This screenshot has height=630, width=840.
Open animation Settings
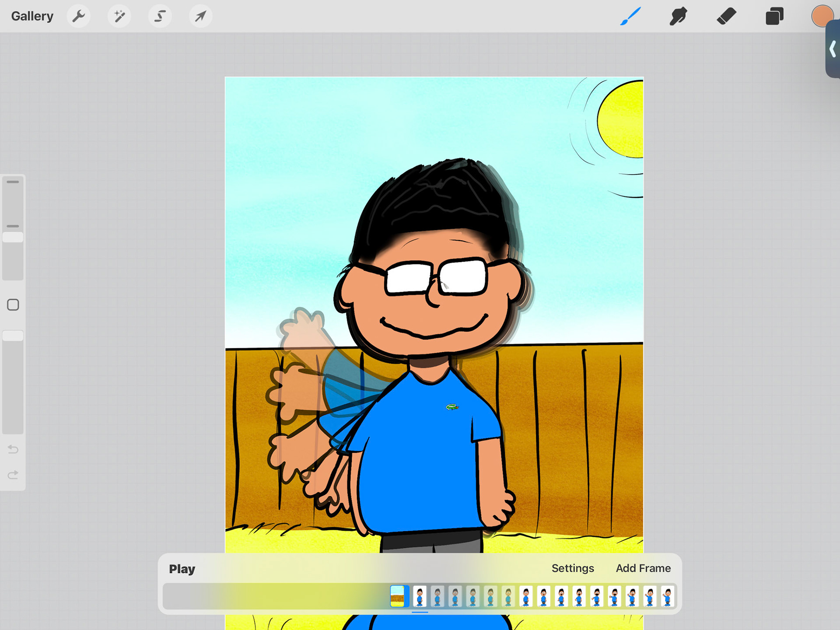[x=572, y=568]
